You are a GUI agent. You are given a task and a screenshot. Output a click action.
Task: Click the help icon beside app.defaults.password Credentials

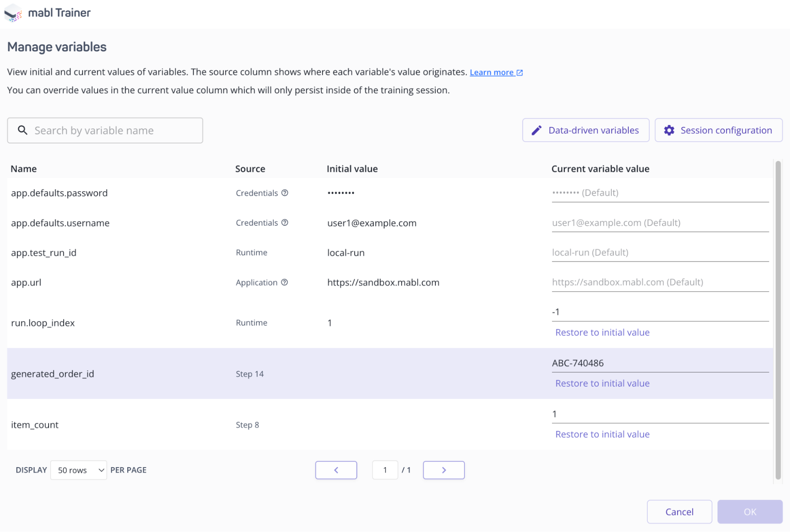pos(285,193)
